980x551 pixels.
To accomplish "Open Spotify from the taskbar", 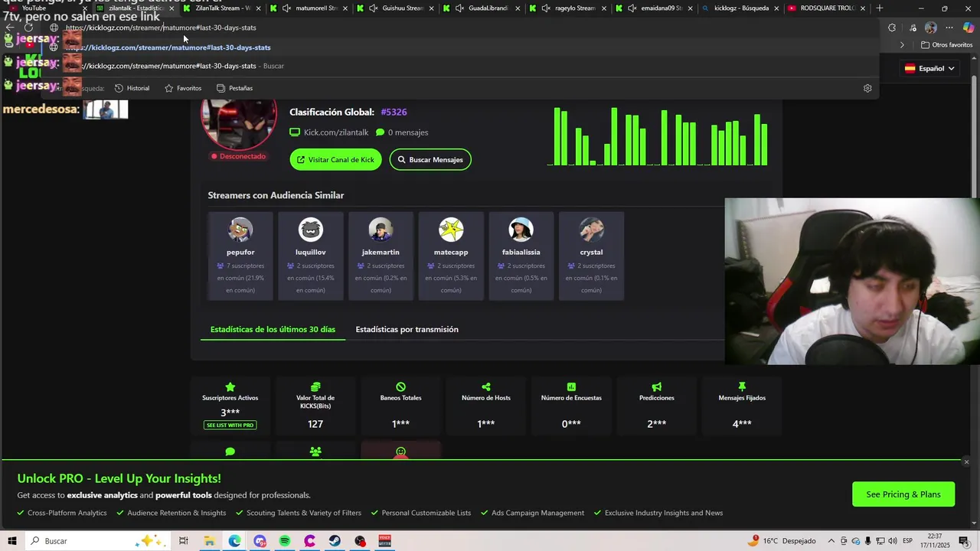I will click(285, 541).
